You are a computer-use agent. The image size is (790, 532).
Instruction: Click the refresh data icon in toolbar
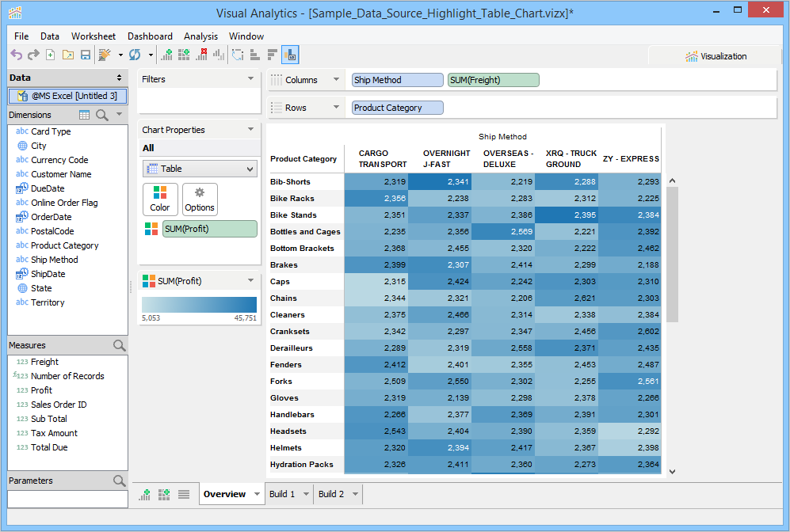135,55
